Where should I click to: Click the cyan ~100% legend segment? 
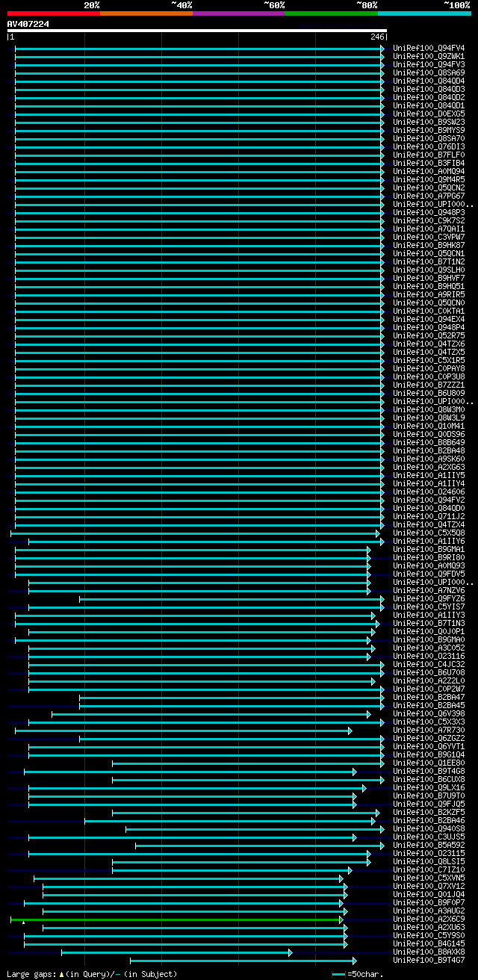[x=424, y=13]
